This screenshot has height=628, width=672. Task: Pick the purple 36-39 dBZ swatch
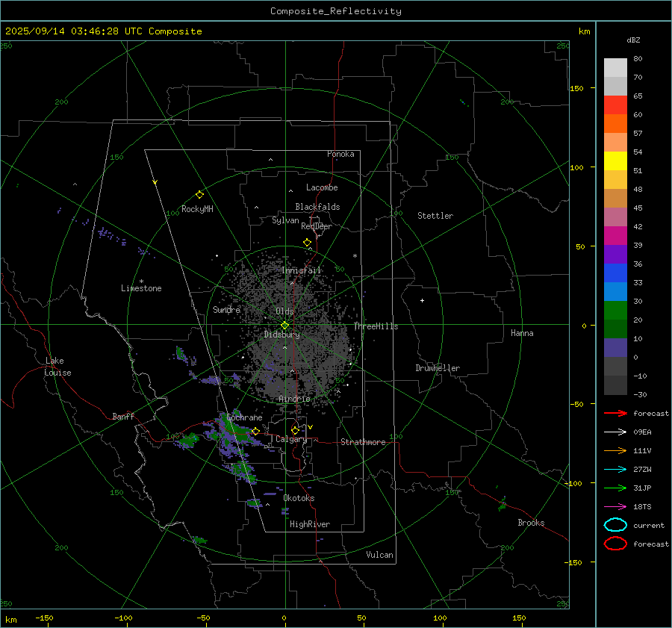pos(615,254)
